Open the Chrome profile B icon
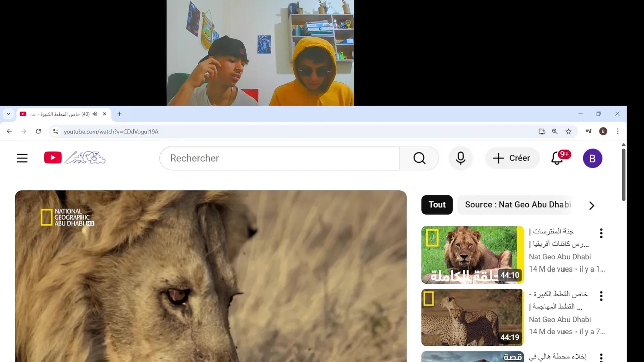 [603, 131]
